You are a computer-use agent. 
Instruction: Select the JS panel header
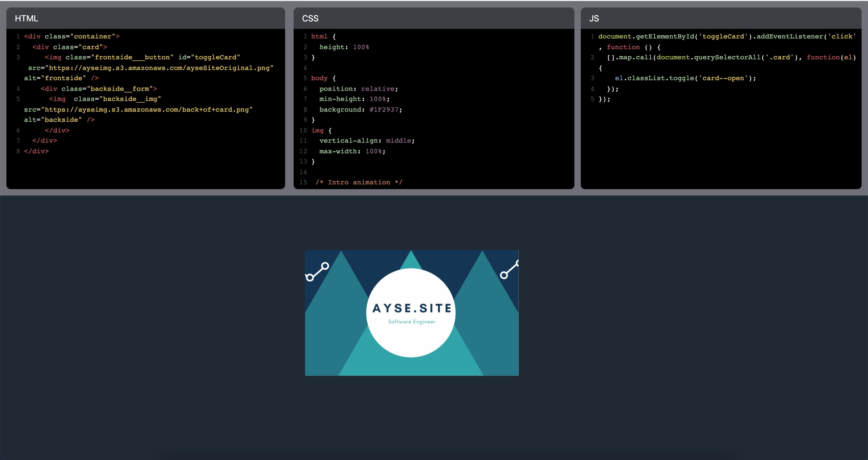pos(594,18)
